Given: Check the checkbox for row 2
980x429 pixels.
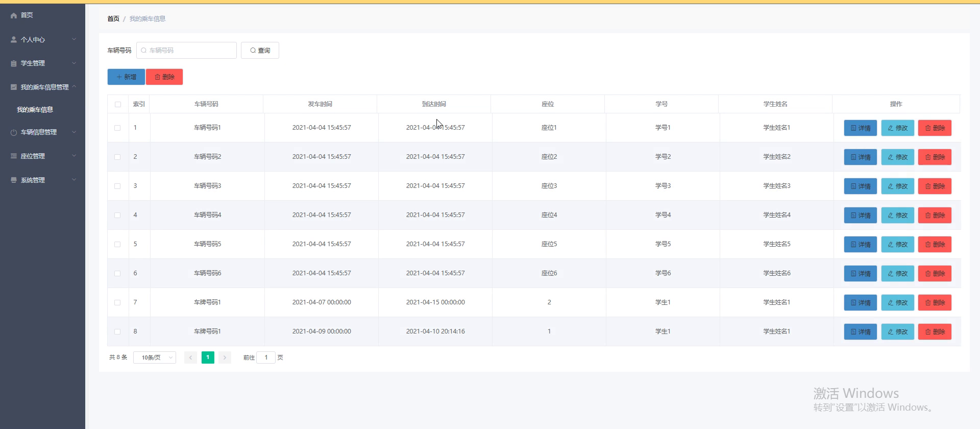Looking at the screenshot, I should [x=117, y=157].
